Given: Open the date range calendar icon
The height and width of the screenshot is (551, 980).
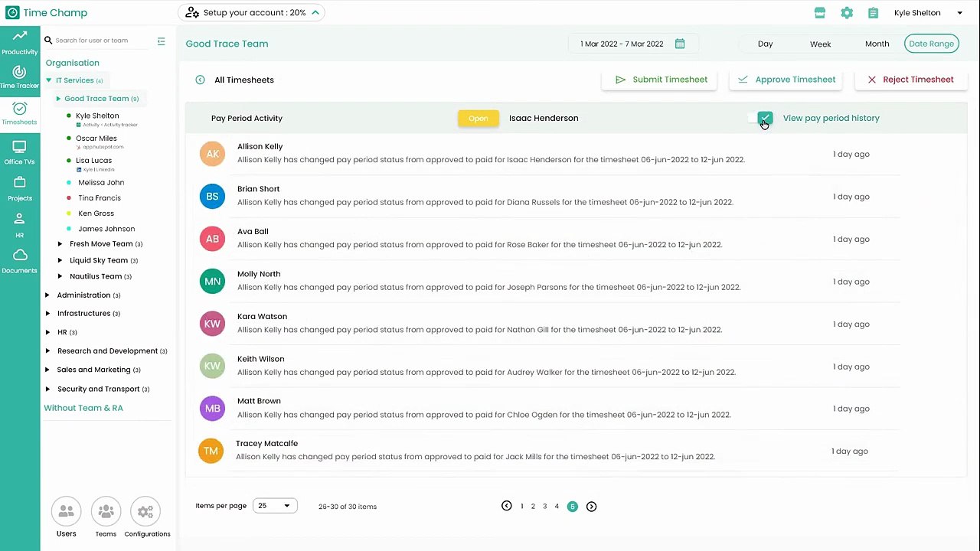Looking at the screenshot, I should pos(680,44).
